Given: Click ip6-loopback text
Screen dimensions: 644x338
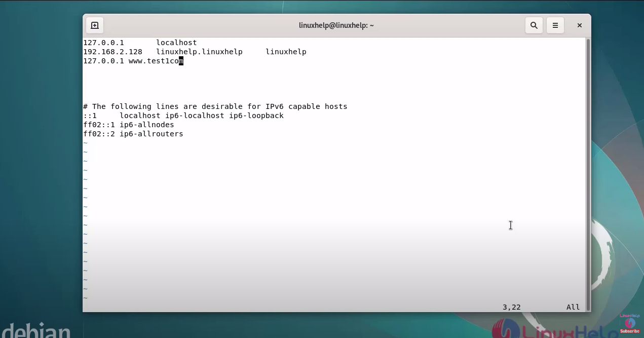Looking at the screenshot, I should coord(256,116).
